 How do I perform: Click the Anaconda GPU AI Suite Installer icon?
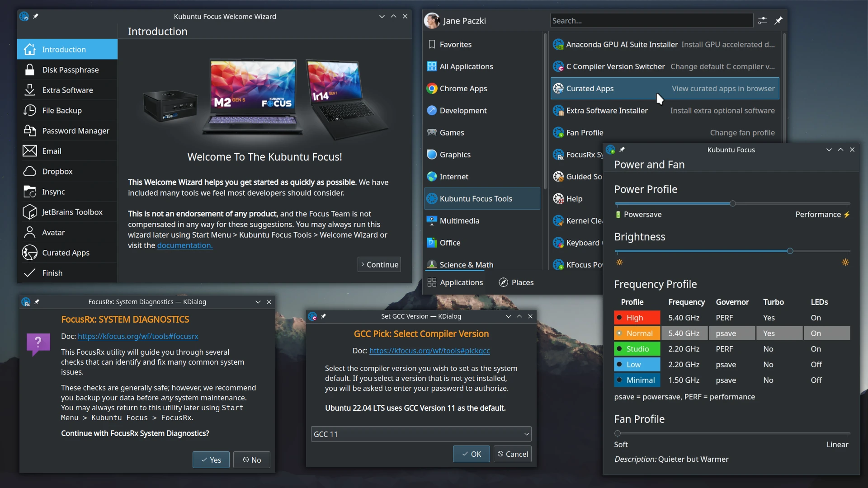point(557,44)
